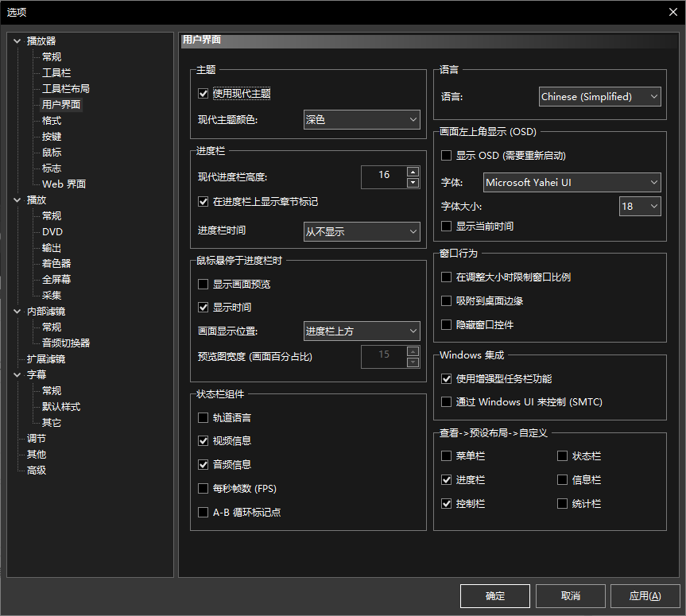The image size is (686, 616).
Task: Collapse the 字幕 tree node
Action: click(x=17, y=375)
